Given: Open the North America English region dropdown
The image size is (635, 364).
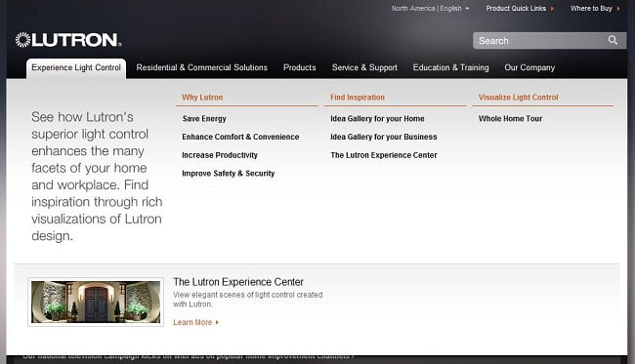Looking at the screenshot, I should [x=430, y=9].
